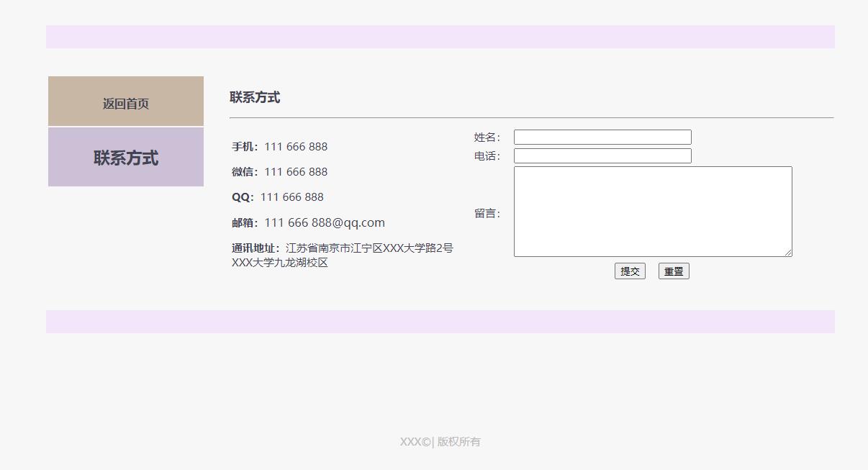Open the 返回首页 sidebar link
868x470 pixels.
tap(126, 101)
